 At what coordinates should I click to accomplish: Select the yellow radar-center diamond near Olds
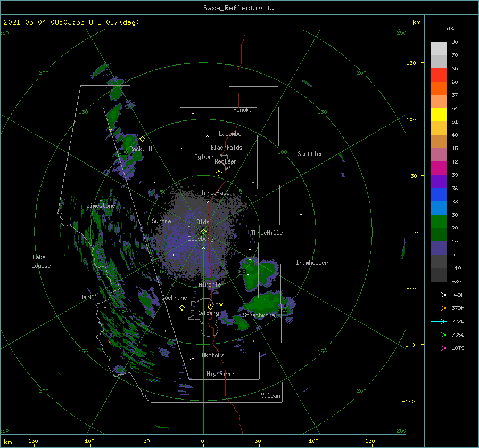tap(203, 232)
